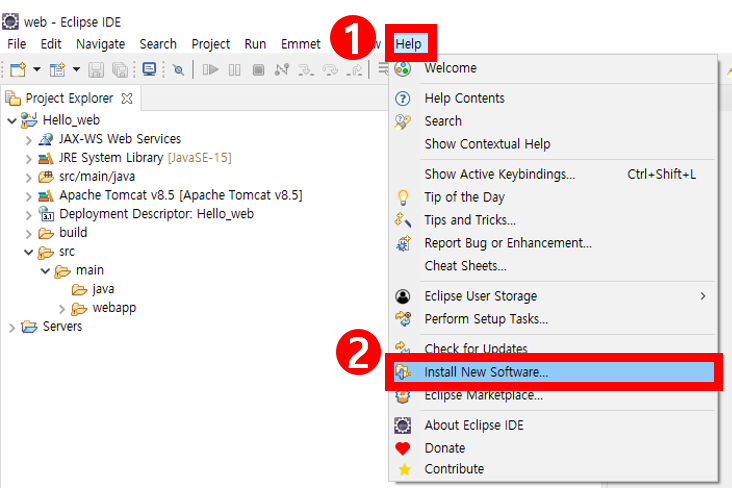Click the Deployment Descriptor icon

coord(46,214)
